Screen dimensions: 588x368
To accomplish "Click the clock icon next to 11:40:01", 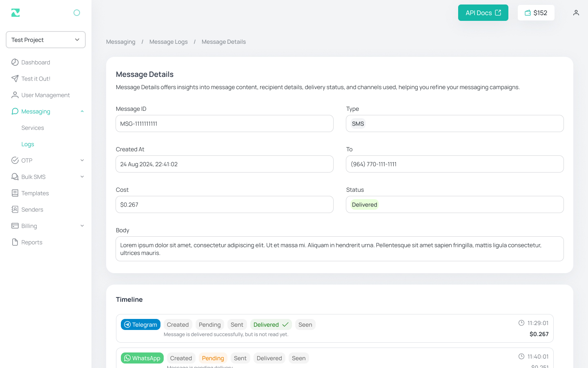I will click(521, 357).
